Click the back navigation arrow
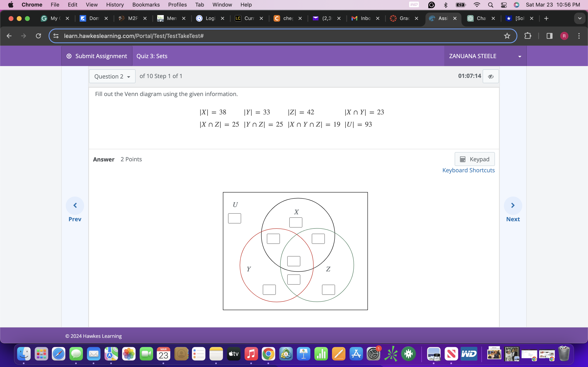This screenshot has width=588, height=367. pos(9,36)
